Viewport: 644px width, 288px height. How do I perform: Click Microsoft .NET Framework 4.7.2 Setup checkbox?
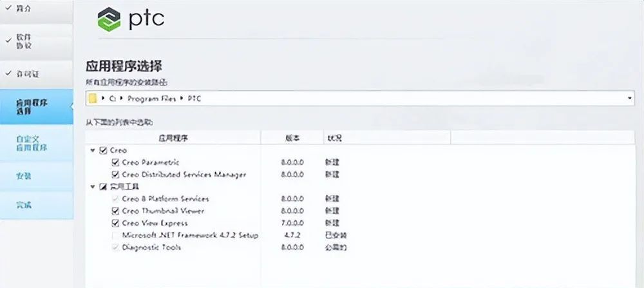(x=115, y=235)
